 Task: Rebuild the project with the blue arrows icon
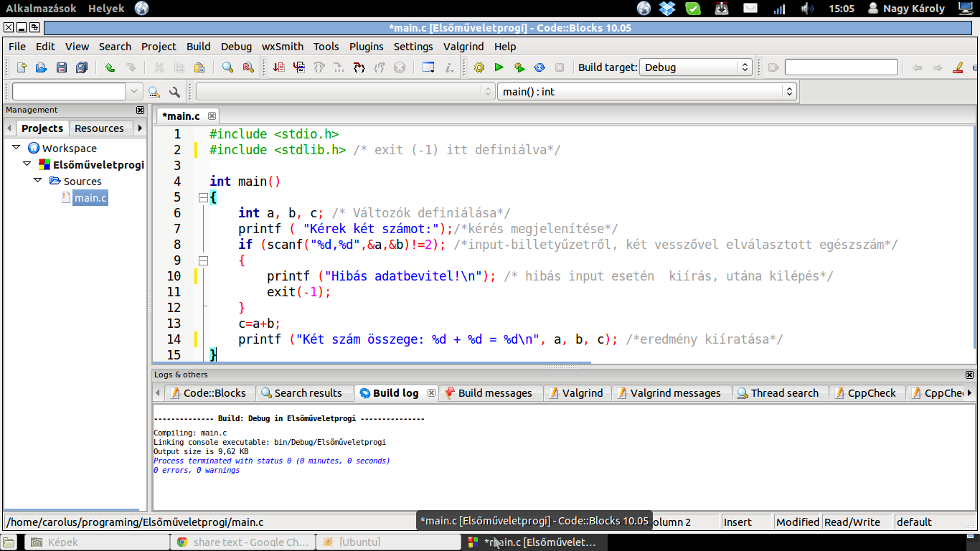pos(540,67)
